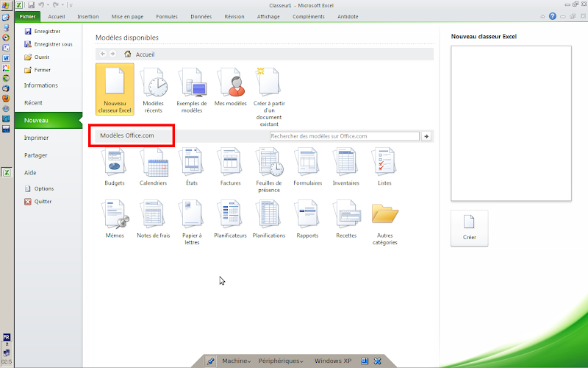
Task: Click the pin icon in the VM toolbar
Action: 210,361
